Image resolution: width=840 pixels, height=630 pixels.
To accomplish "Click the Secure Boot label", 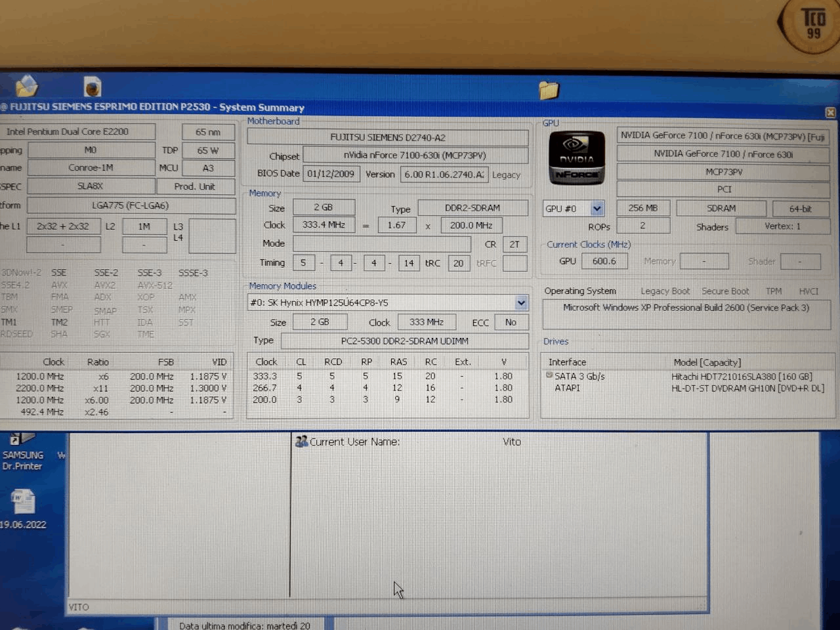I will (x=725, y=291).
